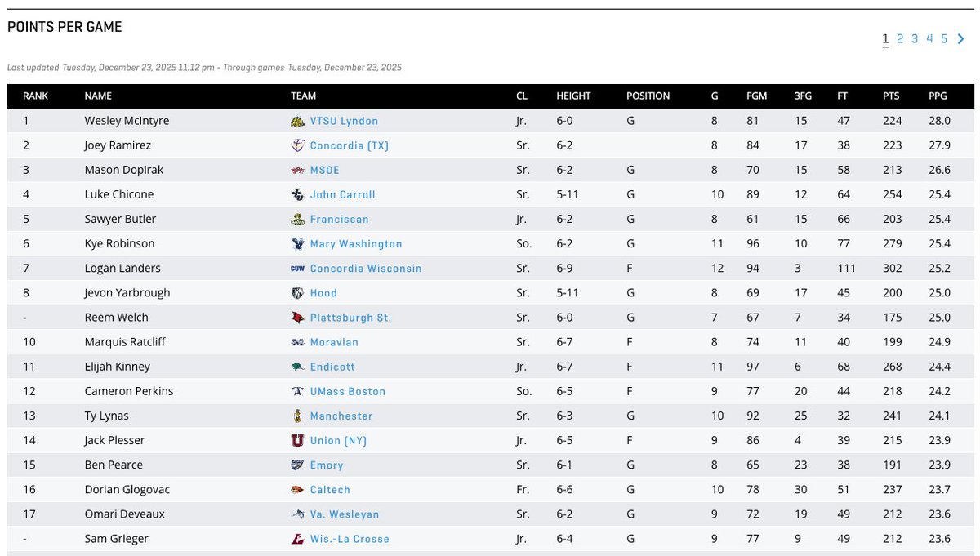Click the Caltech team logo
This screenshot has height=556, width=980.
point(297,489)
